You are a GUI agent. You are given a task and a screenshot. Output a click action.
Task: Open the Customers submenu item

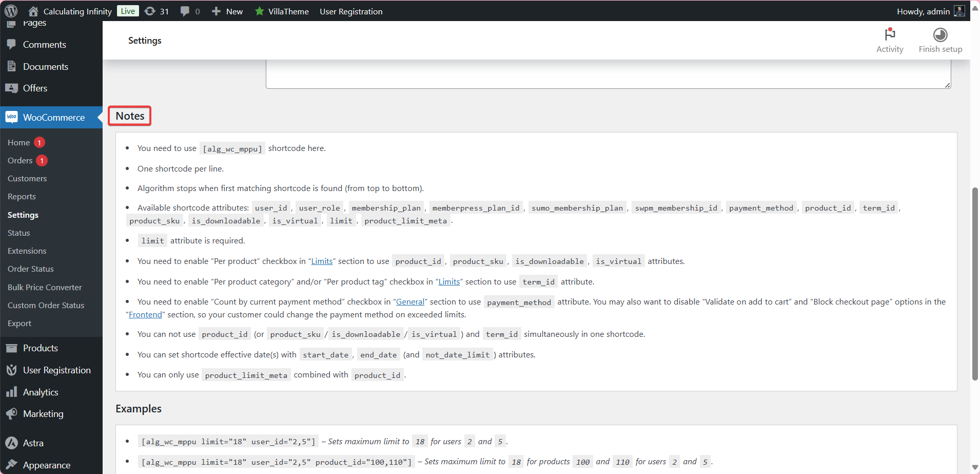click(x=27, y=178)
